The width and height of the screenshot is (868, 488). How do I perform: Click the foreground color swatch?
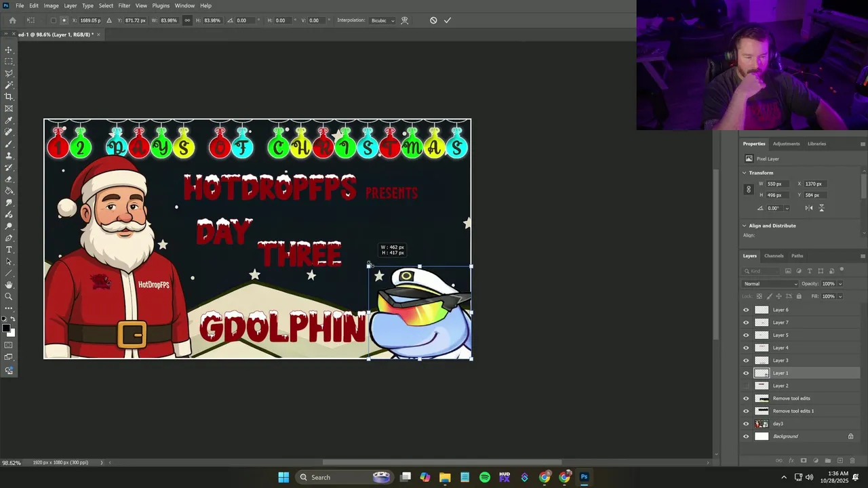[6, 328]
